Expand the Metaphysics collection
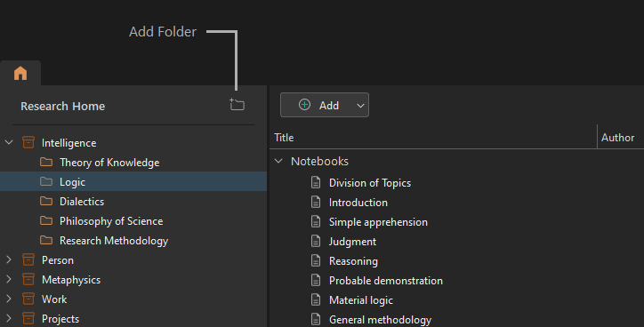The image size is (644, 327). tap(9, 279)
